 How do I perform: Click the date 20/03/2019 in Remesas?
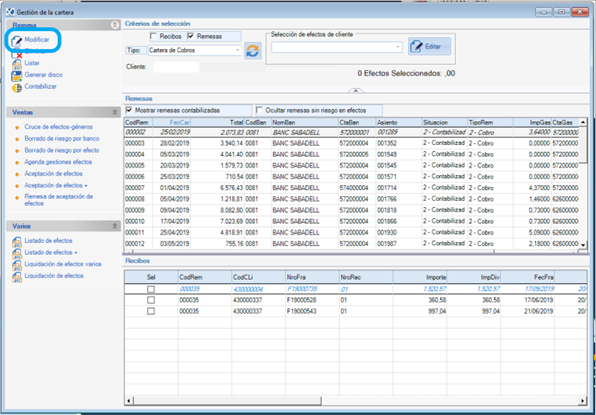click(x=174, y=166)
